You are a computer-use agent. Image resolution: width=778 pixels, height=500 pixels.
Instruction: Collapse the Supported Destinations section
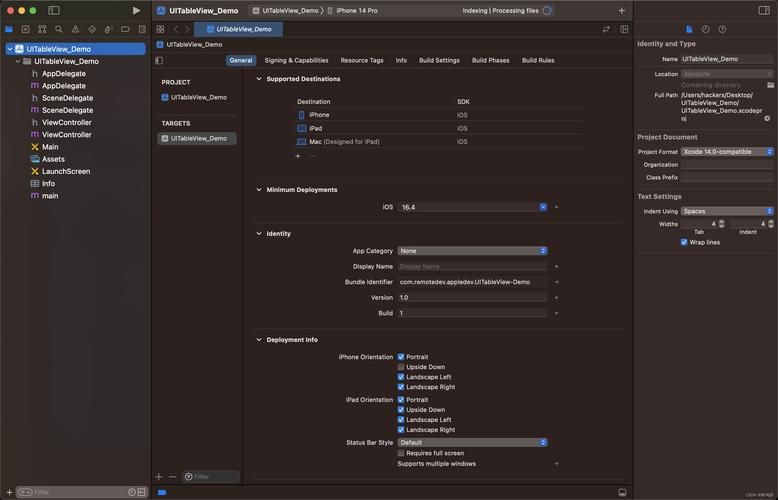pos(259,79)
